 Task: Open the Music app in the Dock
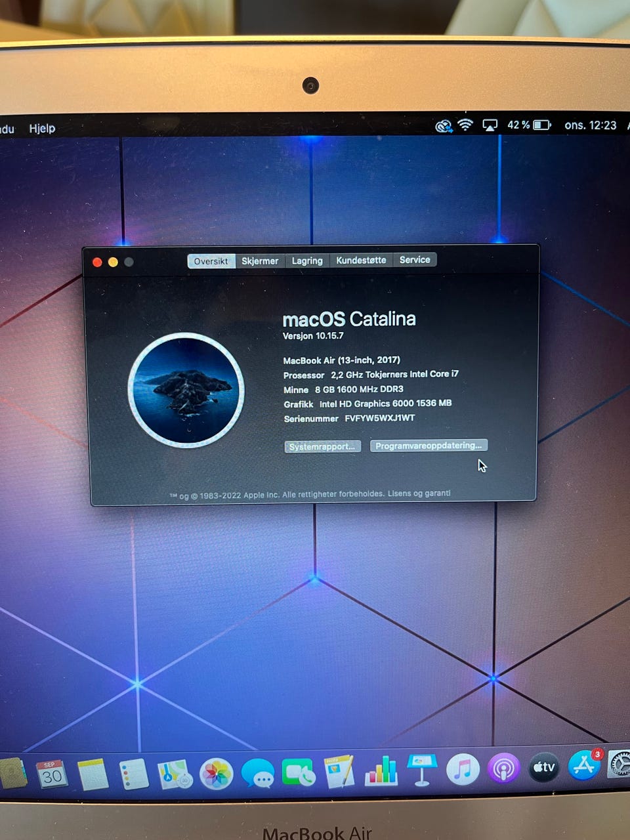point(463,768)
